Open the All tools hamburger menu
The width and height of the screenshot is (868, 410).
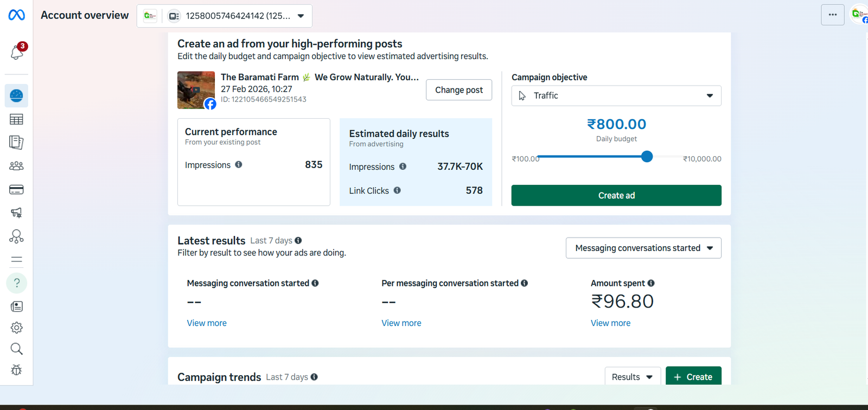16,260
